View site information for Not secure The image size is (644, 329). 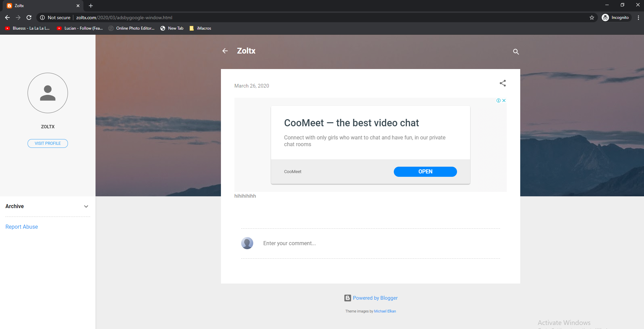point(55,18)
